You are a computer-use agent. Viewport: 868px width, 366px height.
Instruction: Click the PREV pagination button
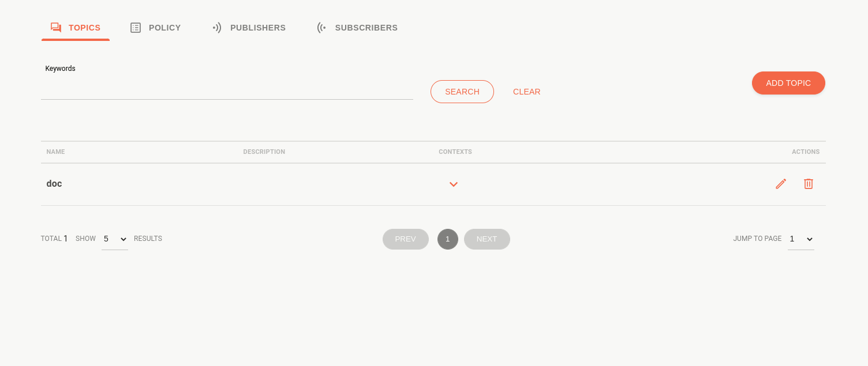coord(405,239)
